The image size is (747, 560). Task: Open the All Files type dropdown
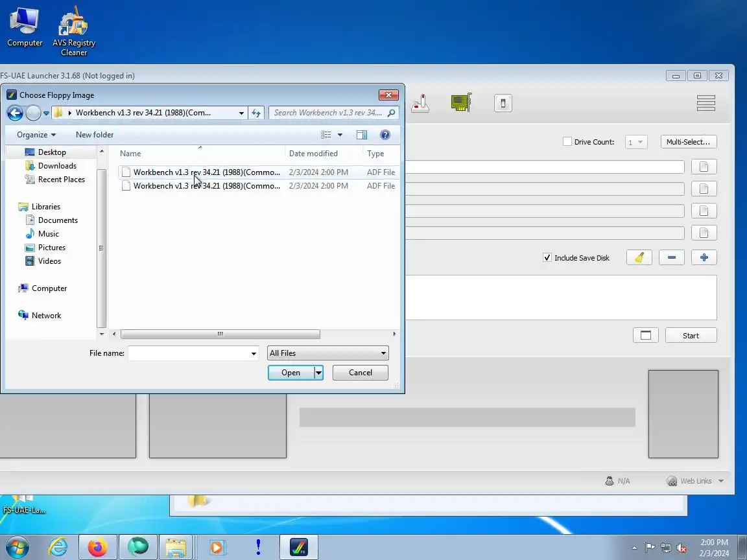click(327, 353)
